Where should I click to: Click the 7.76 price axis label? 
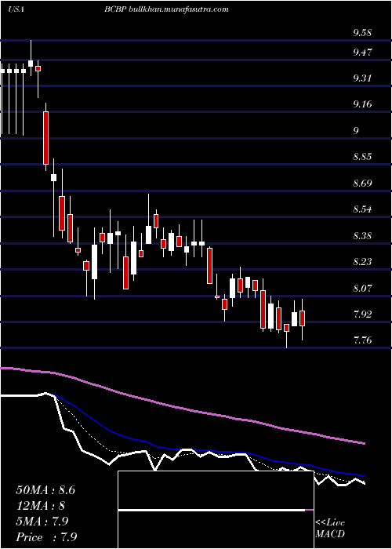click(x=362, y=340)
